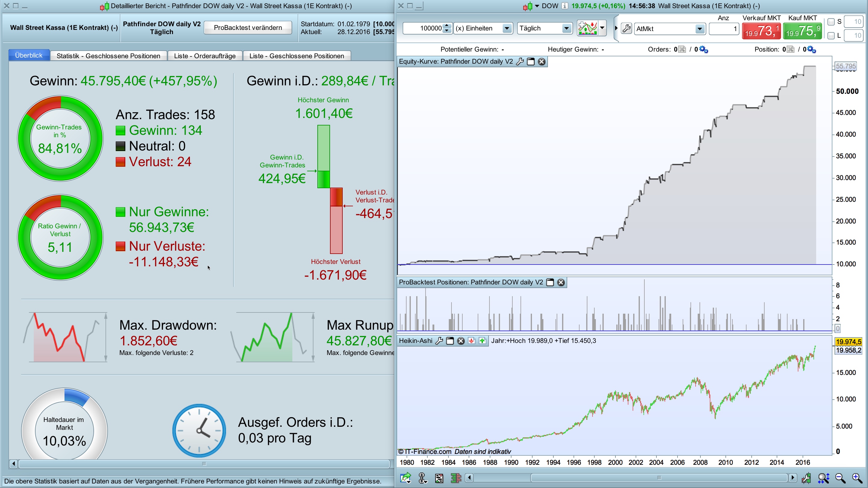Click the ProBacktest verändern button
Image resolution: width=868 pixels, height=488 pixels.
pyautogui.click(x=248, y=28)
